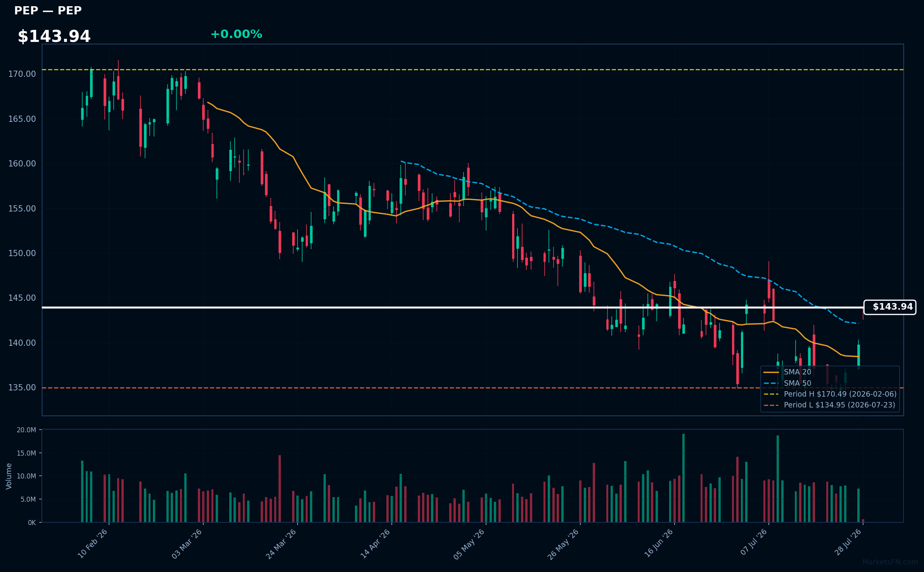Select the 0K volume axis label
The height and width of the screenshot is (572, 924).
[x=32, y=523]
